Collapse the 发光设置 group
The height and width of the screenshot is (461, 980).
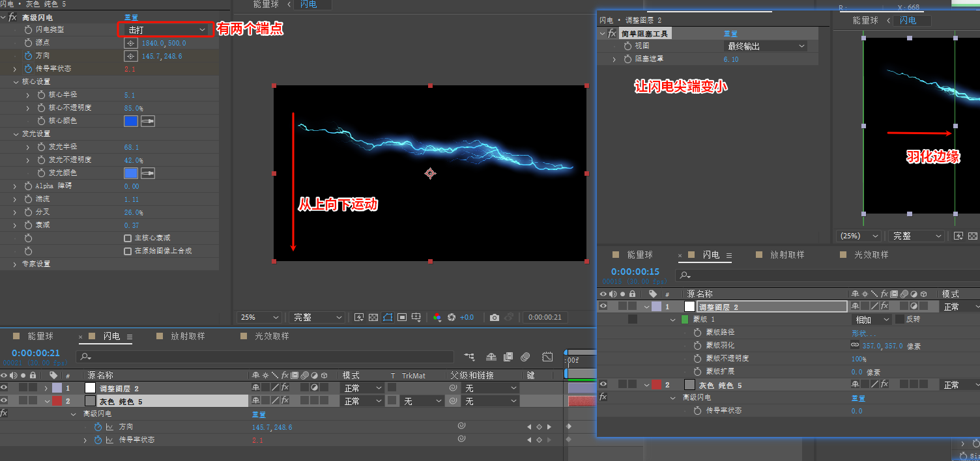coord(16,134)
